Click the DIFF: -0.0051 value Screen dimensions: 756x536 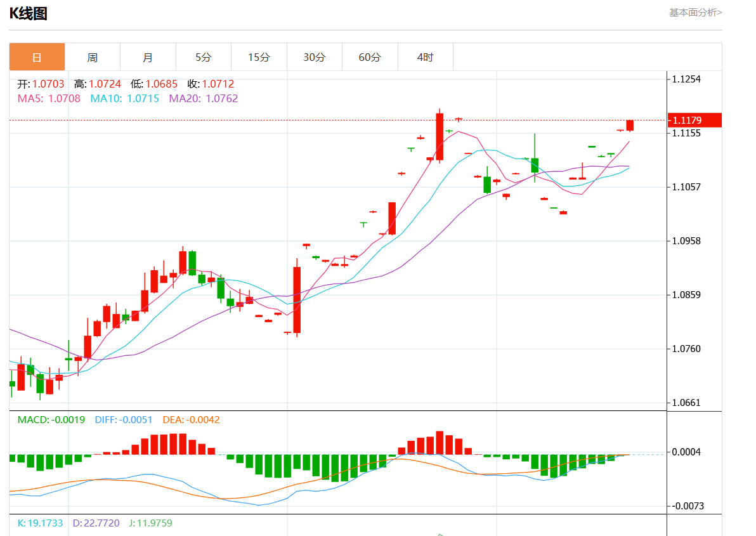[124, 420]
